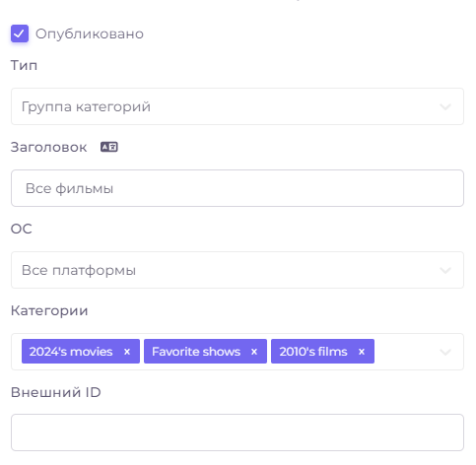
Task: Expand the Тип chevron arrow
Action: tap(445, 106)
